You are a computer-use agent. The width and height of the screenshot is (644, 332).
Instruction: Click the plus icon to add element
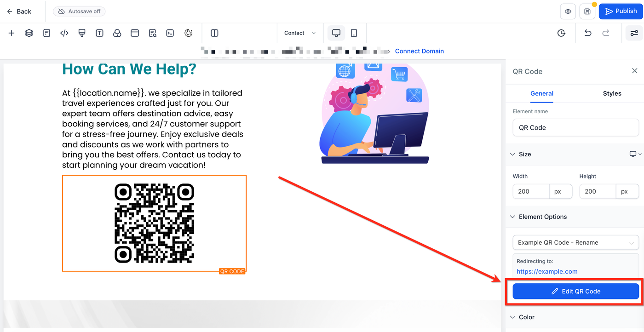[x=11, y=33]
